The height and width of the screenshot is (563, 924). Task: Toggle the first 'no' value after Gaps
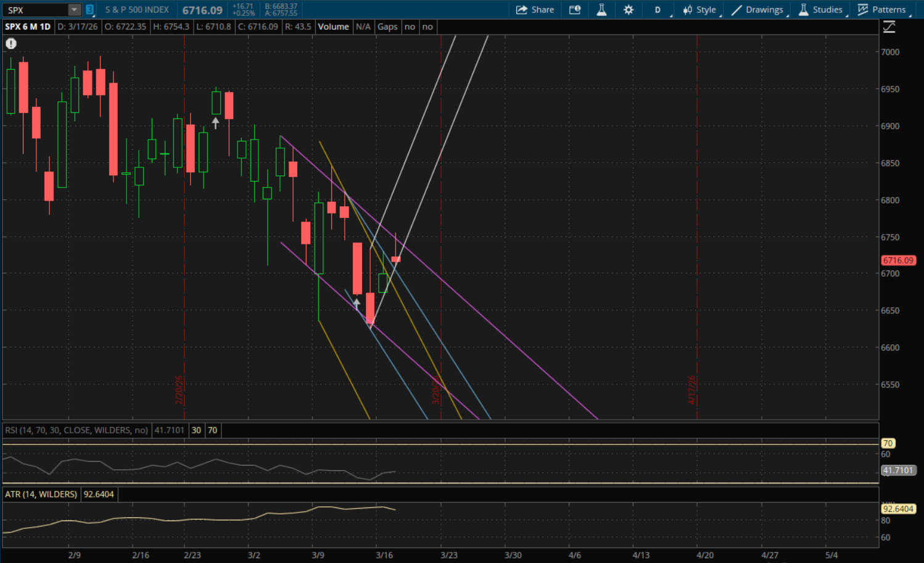pos(410,27)
